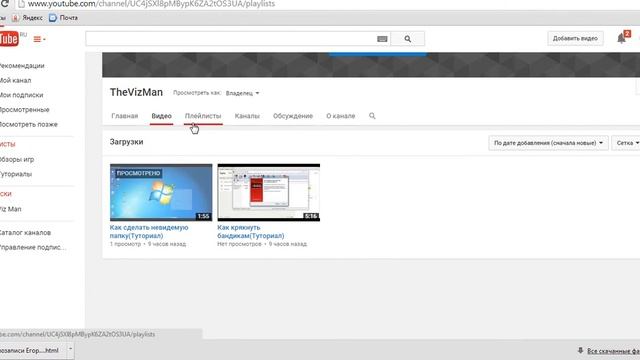
Task: Click the TheVizMan channel name
Action: coord(136,92)
